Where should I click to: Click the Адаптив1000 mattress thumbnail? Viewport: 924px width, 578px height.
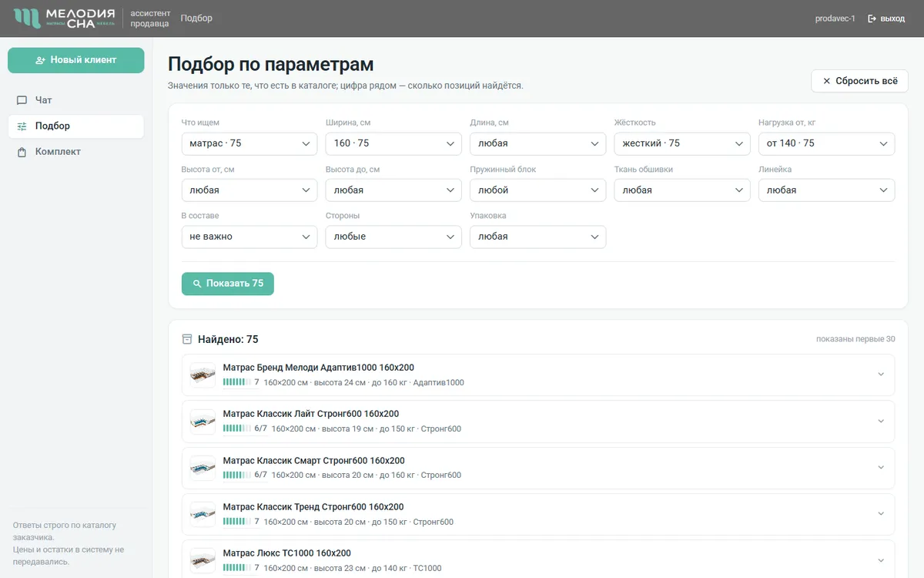(203, 375)
